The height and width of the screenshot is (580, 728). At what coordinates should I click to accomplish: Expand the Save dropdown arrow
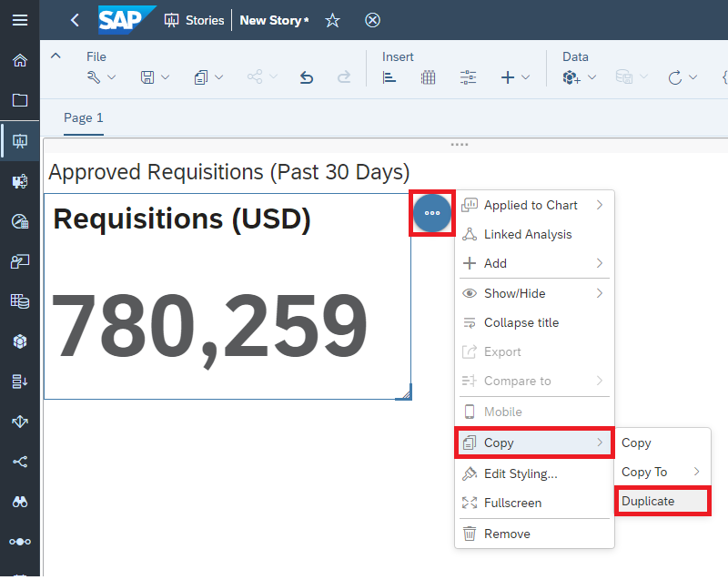[x=166, y=77]
